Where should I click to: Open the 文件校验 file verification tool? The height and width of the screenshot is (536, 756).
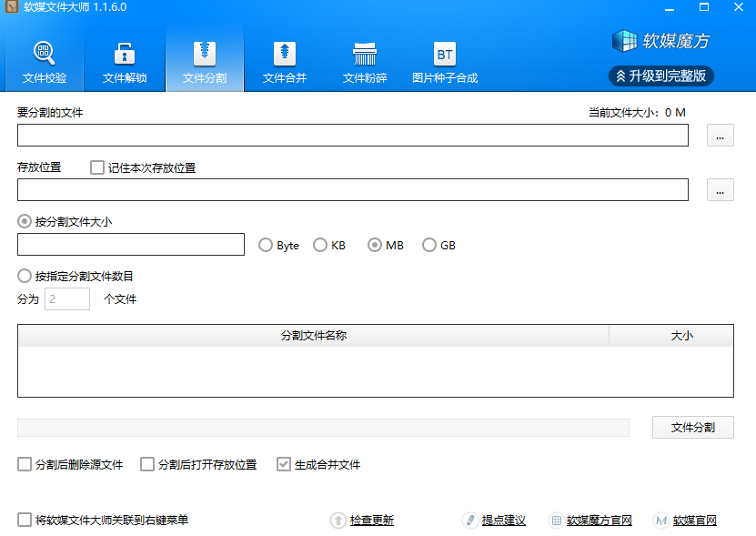(45, 61)
